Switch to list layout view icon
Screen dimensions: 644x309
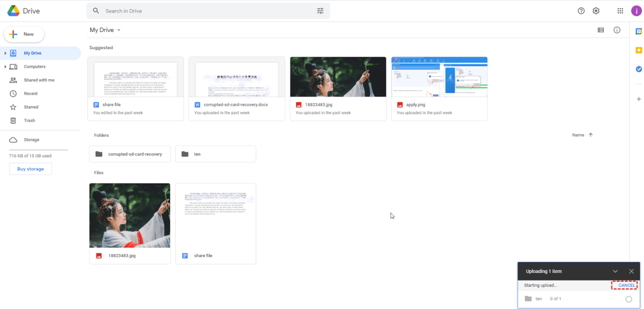coord(601,30)
